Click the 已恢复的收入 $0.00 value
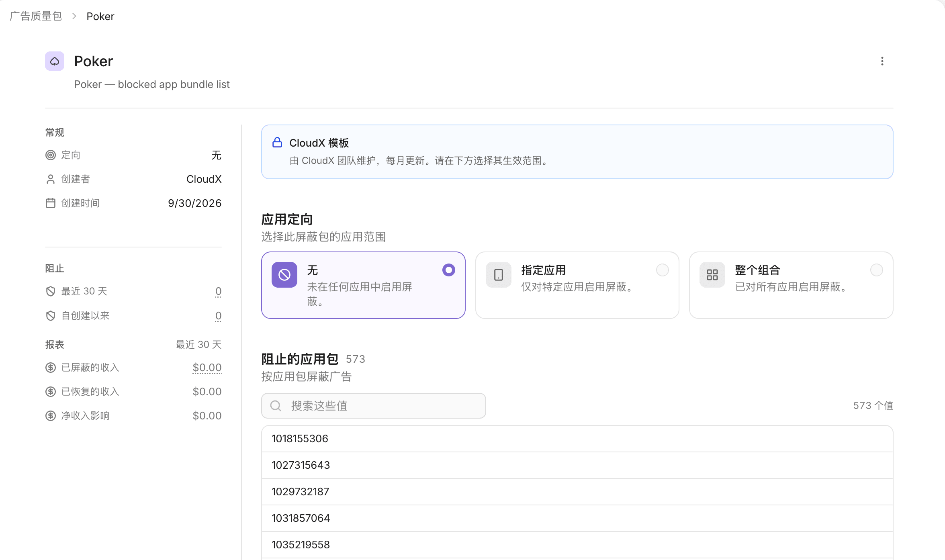Screen dimensions: 945x560 pyautogui.click(x=207, y=392)
